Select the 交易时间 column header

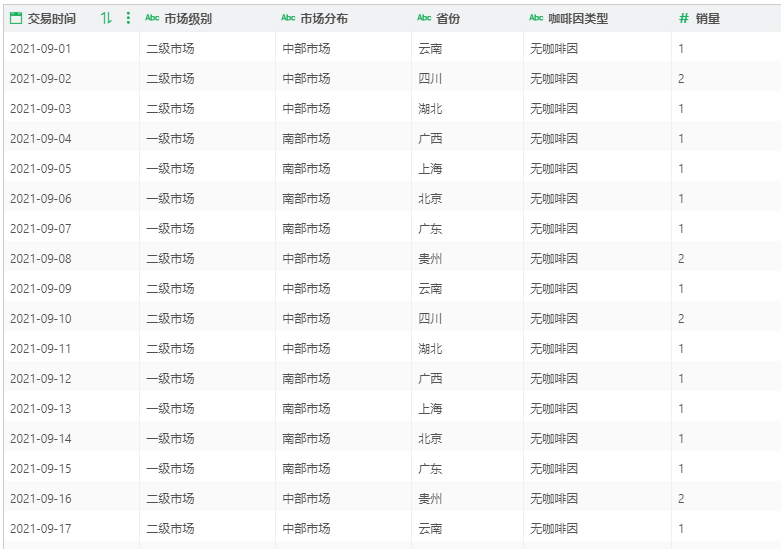coord(51,18)
